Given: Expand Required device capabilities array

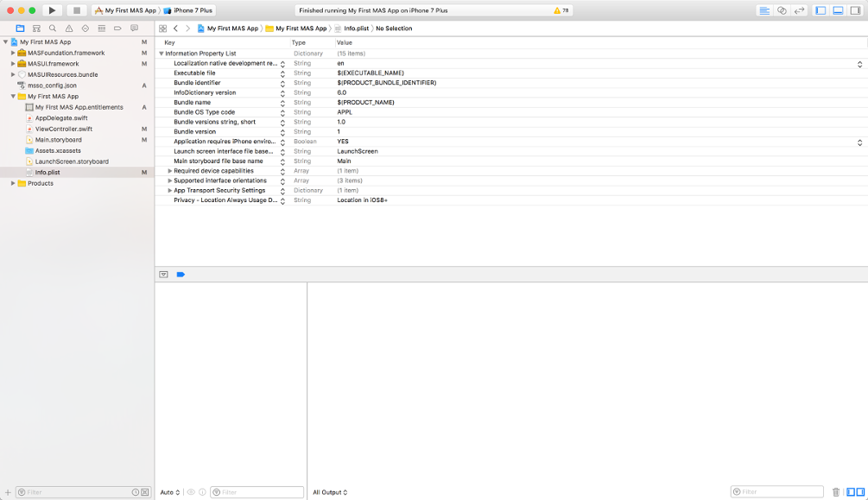Looking at the screenshot, I should click(x=170, y=171).
